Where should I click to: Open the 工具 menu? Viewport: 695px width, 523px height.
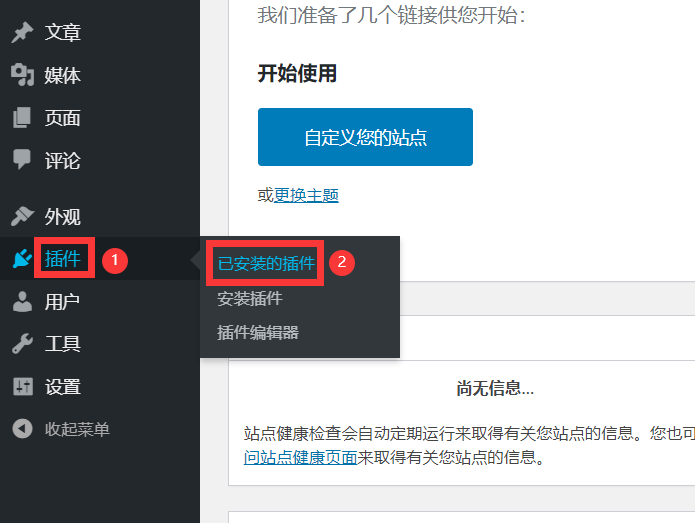click(62, 343)
